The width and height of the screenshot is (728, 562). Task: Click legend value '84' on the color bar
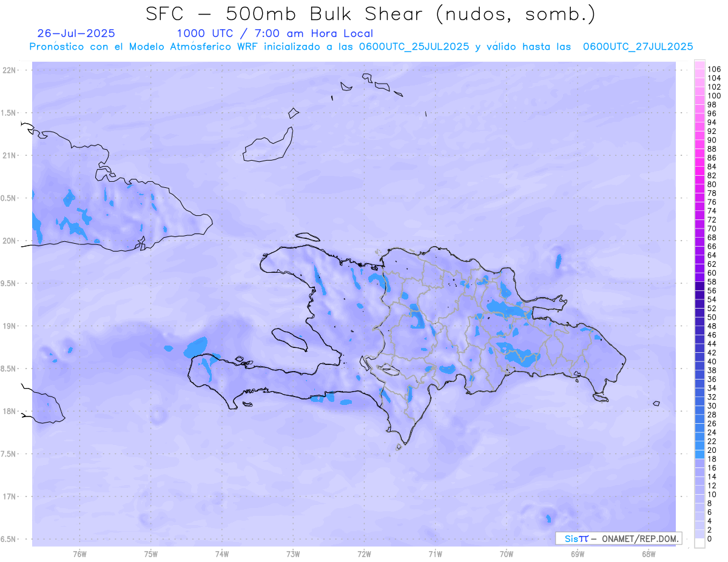(x=712, y=167)
